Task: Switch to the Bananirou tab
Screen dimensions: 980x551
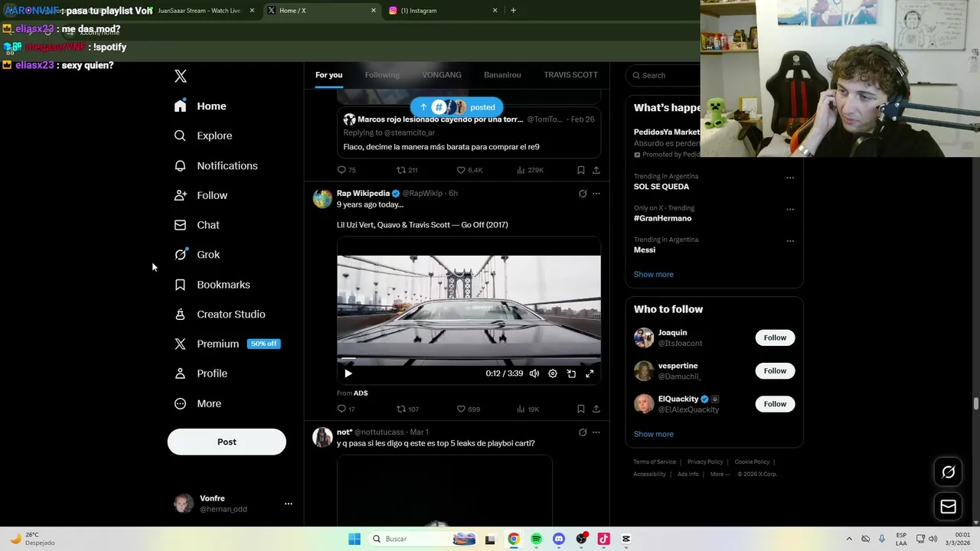Action: [x=502, y=75]
